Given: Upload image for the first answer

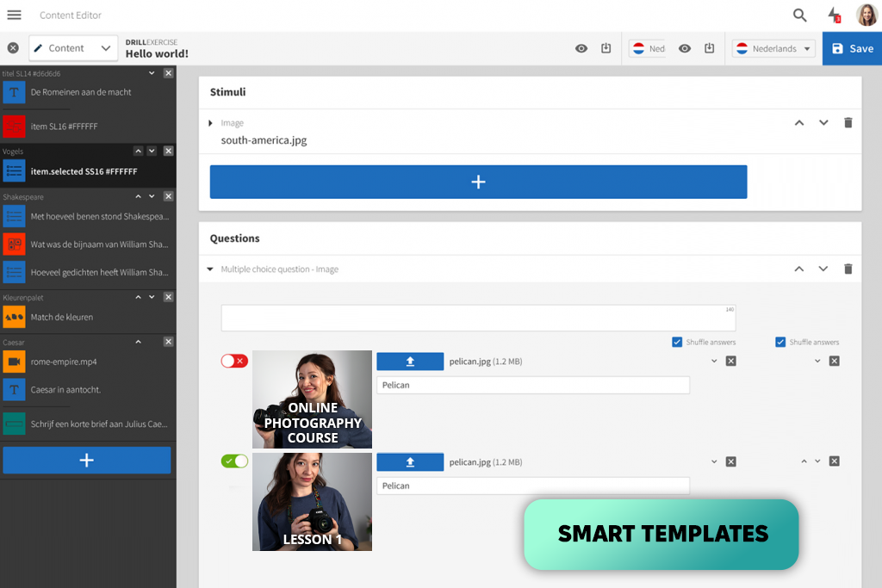Looking at the screenshot, I should [410, 362].
